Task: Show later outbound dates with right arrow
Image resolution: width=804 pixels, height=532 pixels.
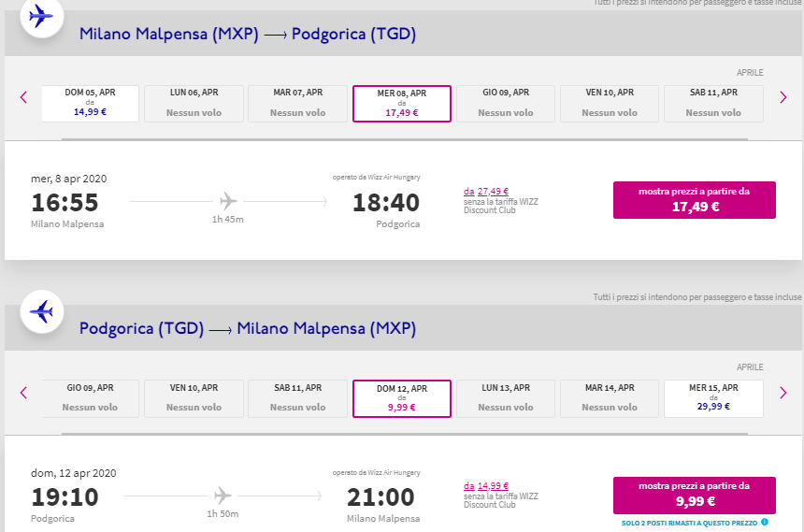Action: tap(783, 97)
